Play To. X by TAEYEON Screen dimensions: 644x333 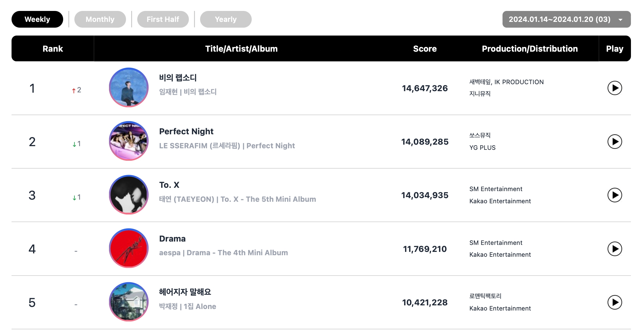(x=614, y=195)
